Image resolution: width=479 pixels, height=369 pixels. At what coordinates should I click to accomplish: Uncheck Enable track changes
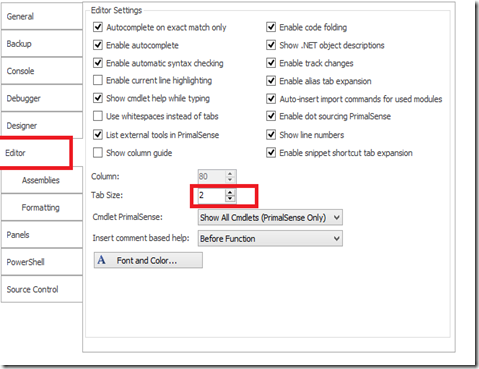click(271, 63)
